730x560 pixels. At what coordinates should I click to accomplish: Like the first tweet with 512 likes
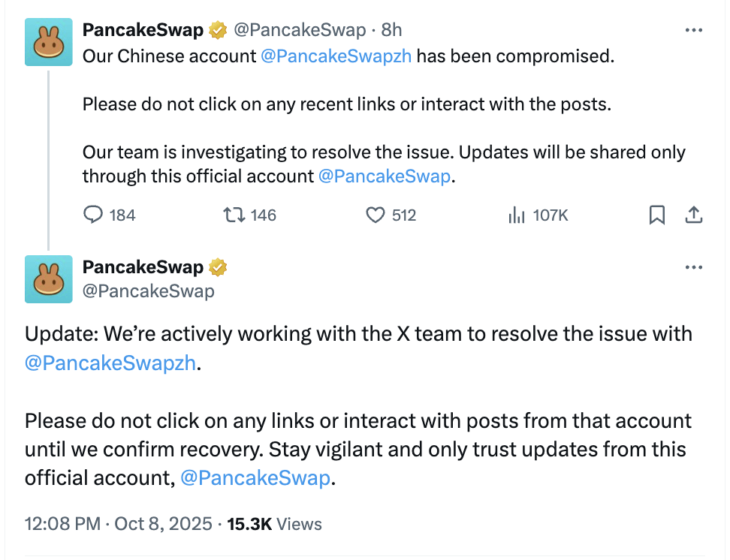(375, 215)
